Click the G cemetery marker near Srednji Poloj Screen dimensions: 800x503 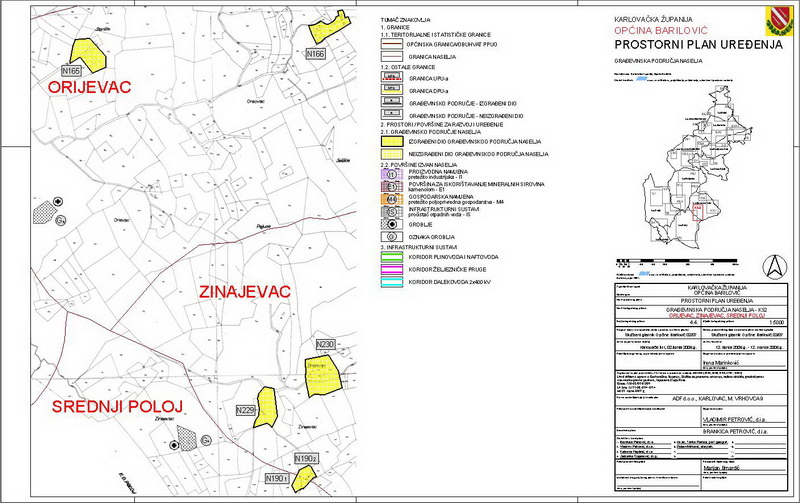coord(205,440)
